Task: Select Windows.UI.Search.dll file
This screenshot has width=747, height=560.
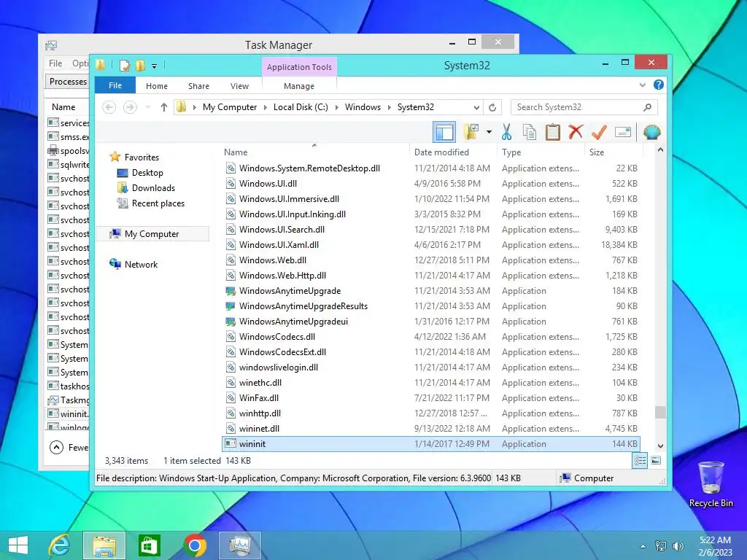Action: pos(431,230)
